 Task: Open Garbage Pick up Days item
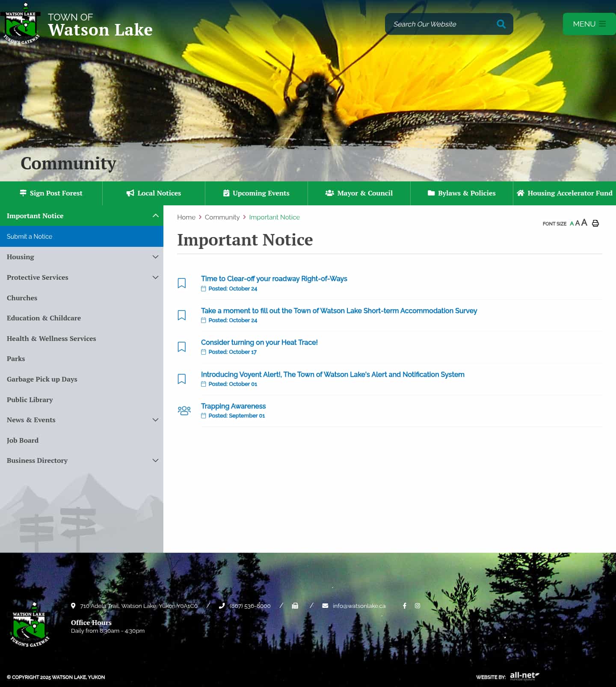click(x=82, y=379)
